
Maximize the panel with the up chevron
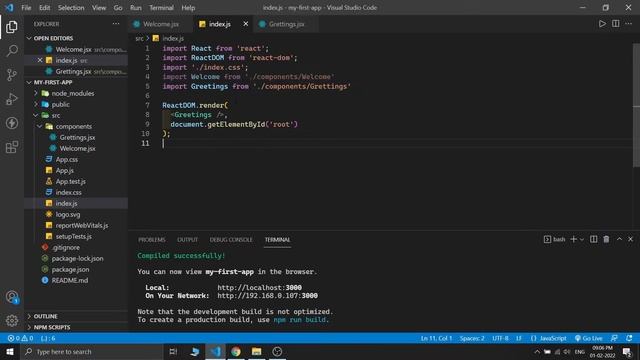point(619,239)
